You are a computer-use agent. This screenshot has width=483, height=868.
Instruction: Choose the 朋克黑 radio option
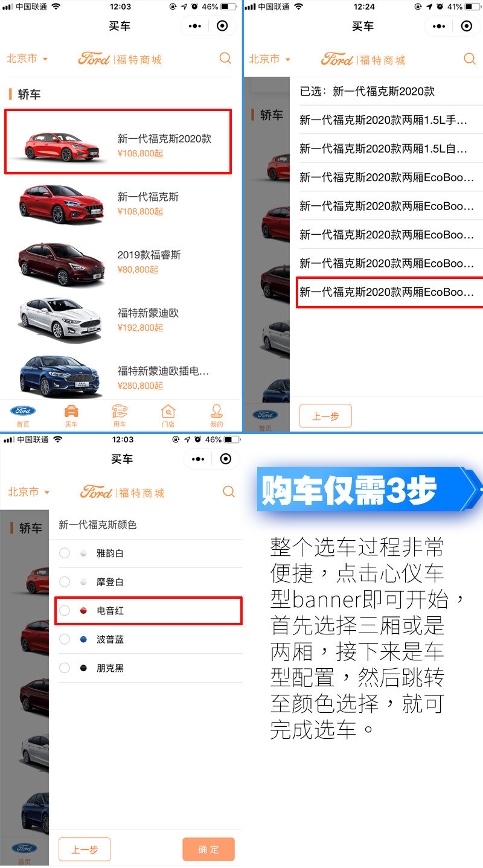click(x=65, y=668)
